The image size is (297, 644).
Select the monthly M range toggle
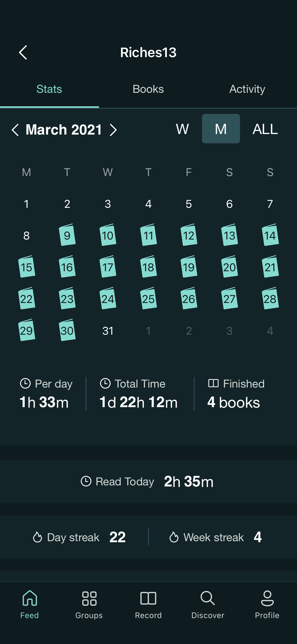221,129
